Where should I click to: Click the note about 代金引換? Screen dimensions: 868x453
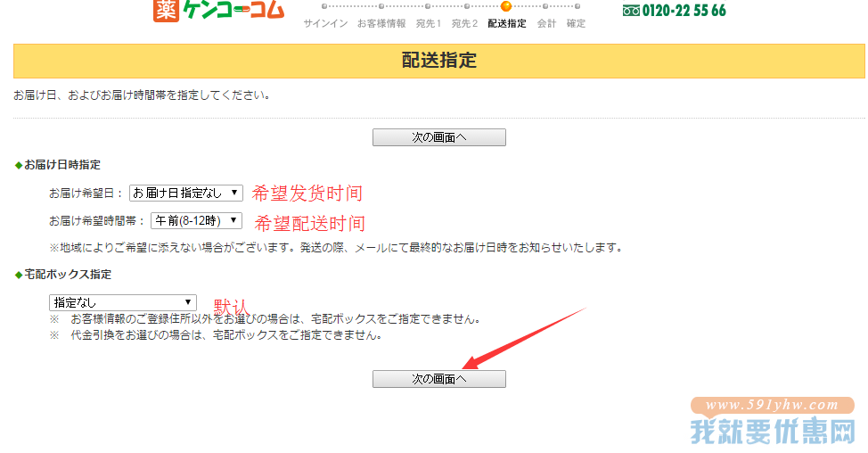(x=216, y=335)
